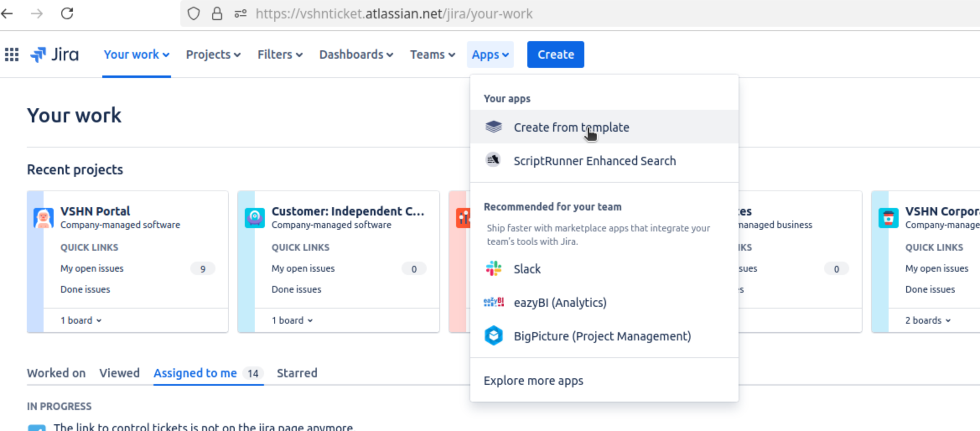Click the browser address bar URL

tap(394, 14)
